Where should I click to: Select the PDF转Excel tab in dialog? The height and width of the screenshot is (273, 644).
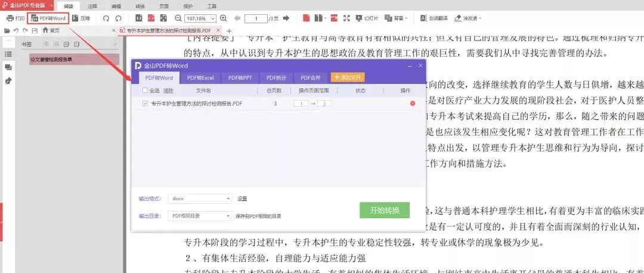[x=200, y=77]
